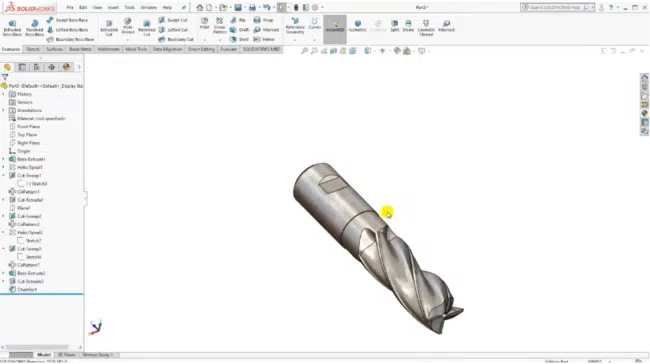Select the Revolved Boss/Base tool

[34, 27]
